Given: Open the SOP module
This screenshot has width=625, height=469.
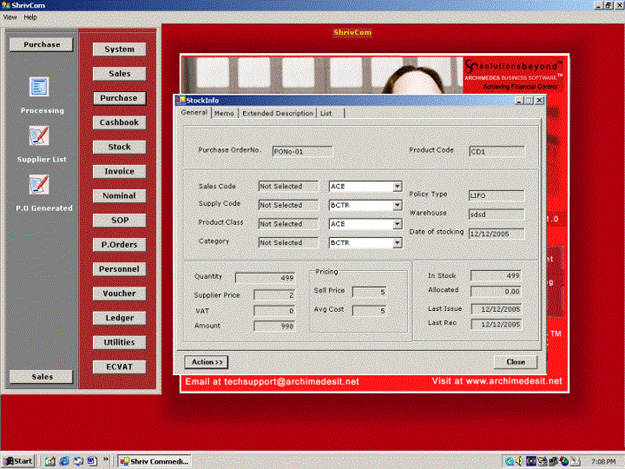Looking at the screenshot, I should [x=119, y=220].
